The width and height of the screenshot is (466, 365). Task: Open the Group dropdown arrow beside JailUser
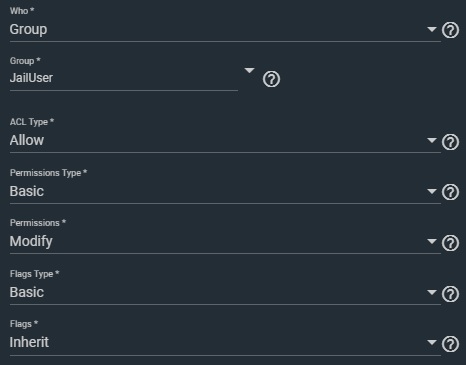click(249, 70)
